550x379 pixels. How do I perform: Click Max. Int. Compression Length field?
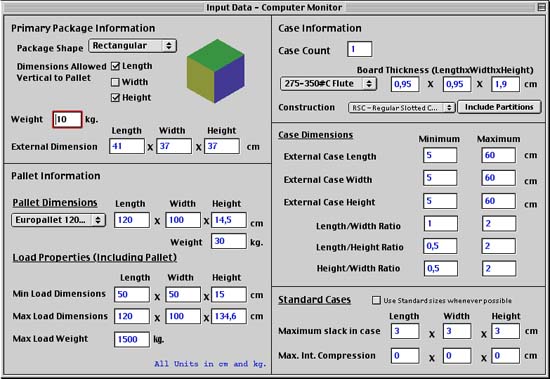click(x=405, y=356)
